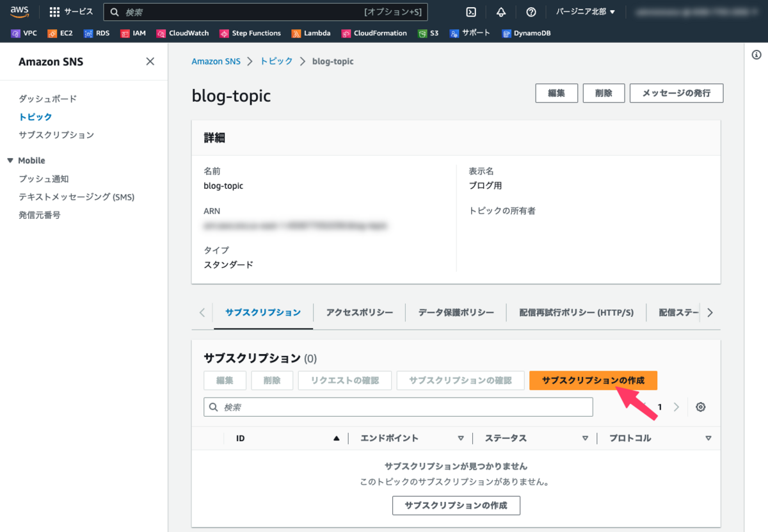Open テキストメッセージング (SMS) in sidebar
Image resolution: width=768 pixels, height=532 pixels.
77,197
